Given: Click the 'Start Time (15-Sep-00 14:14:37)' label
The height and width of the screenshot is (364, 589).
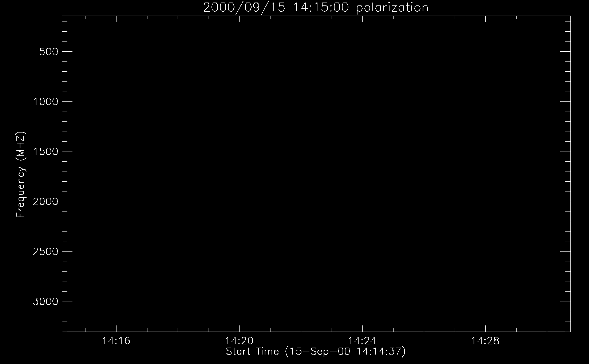Looking at the screenshot, I should (x=316, y=352).
